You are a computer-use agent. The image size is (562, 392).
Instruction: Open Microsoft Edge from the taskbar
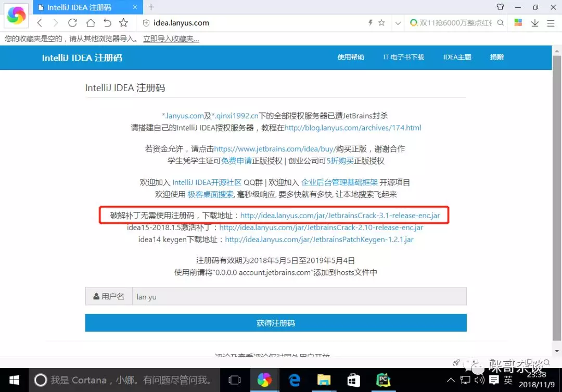point(294,380)
